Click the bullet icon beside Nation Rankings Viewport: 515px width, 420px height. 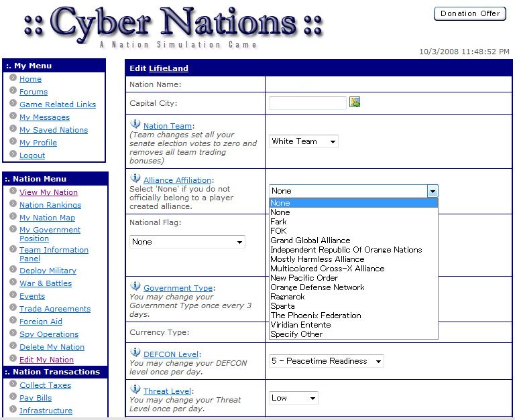click(13, 204)
